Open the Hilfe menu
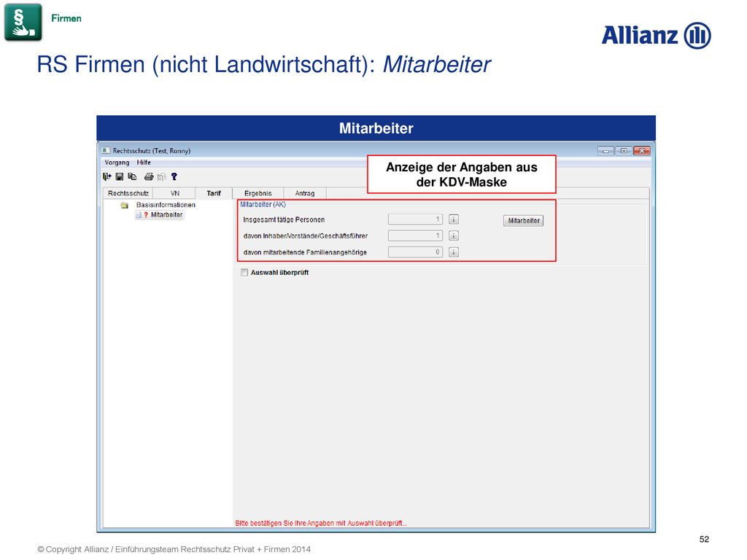The image size is (747, 560). tap(144, 163)
